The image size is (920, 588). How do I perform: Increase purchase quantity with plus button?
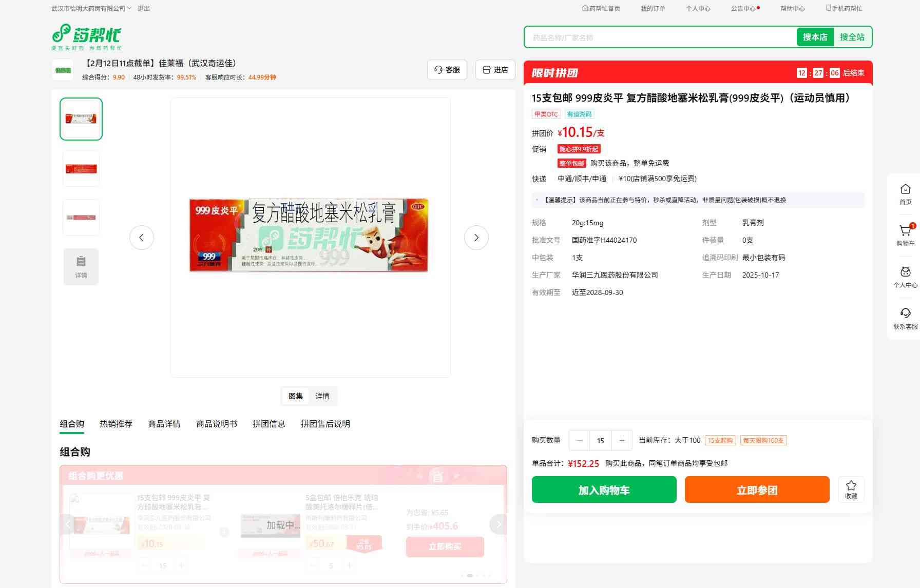pyautogui.click(x=622, y=440)
